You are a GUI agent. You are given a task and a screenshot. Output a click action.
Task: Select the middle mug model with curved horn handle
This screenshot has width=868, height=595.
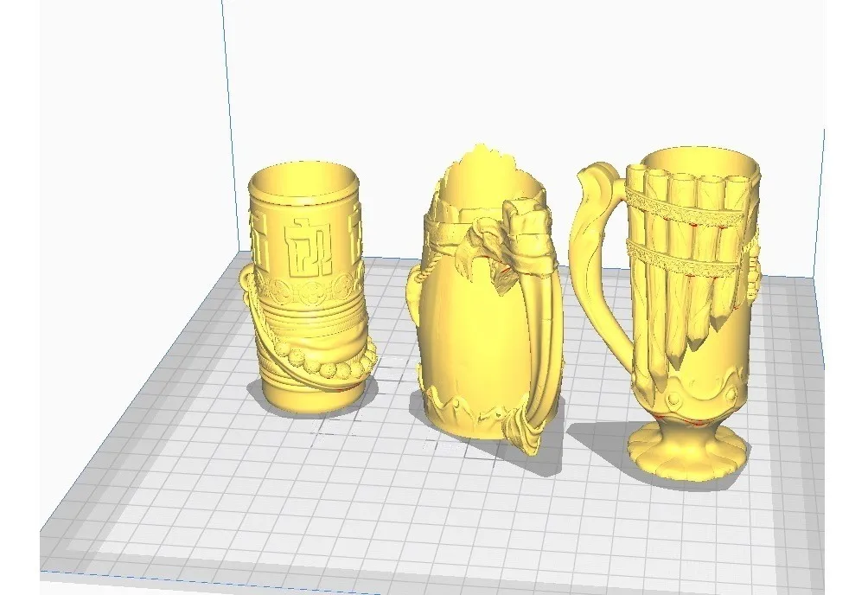486,299
